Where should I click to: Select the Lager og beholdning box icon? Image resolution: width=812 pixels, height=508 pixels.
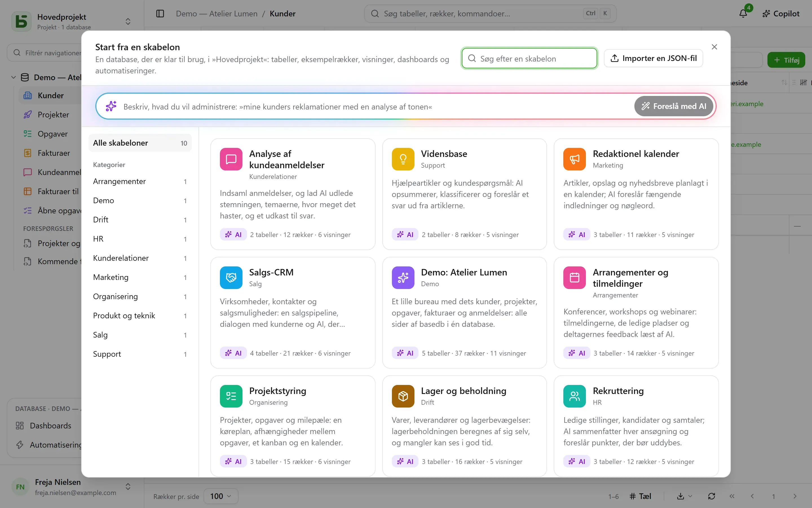(x=403, y=396)
